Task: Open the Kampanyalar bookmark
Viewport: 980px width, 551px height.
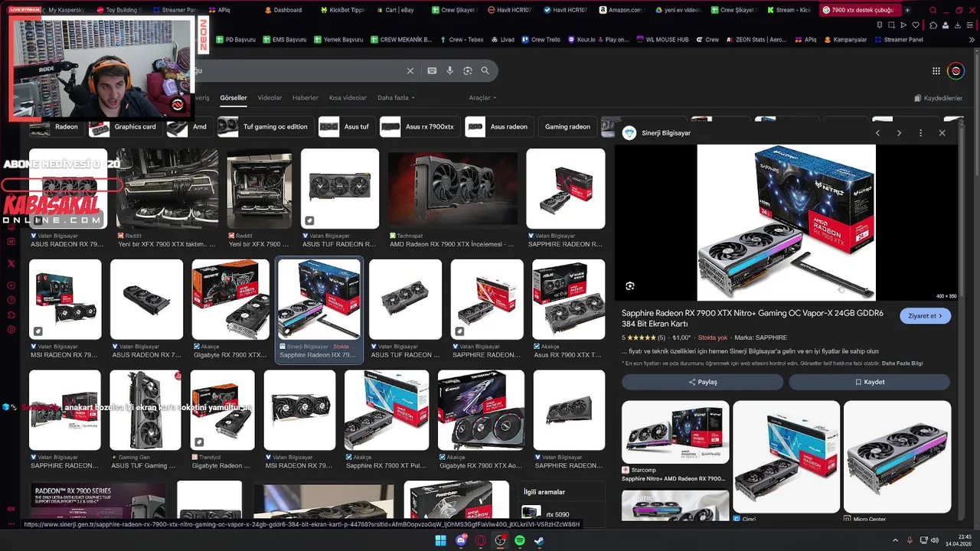Action: click(845, 40)
